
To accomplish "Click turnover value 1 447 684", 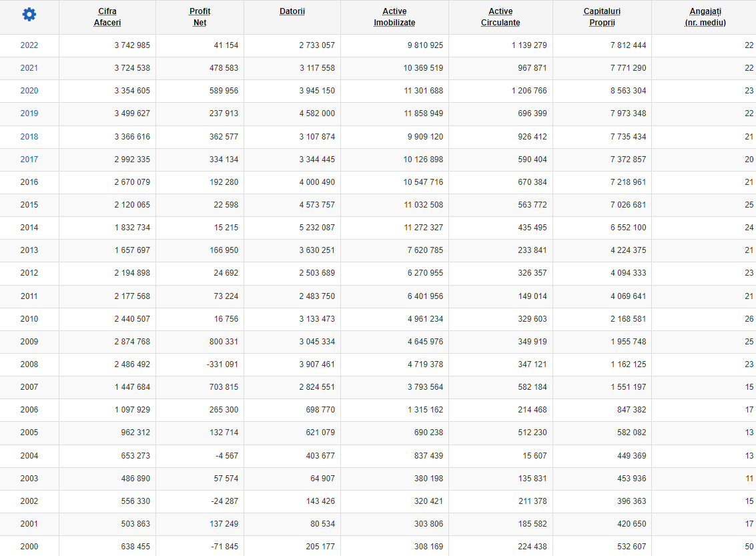I will coord(132,386).
